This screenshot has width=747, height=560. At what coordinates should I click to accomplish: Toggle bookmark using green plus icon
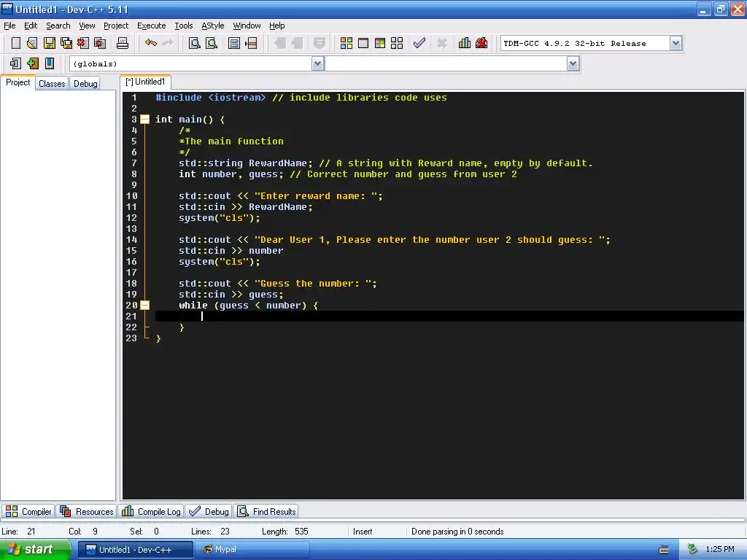(x=32, y=63)
